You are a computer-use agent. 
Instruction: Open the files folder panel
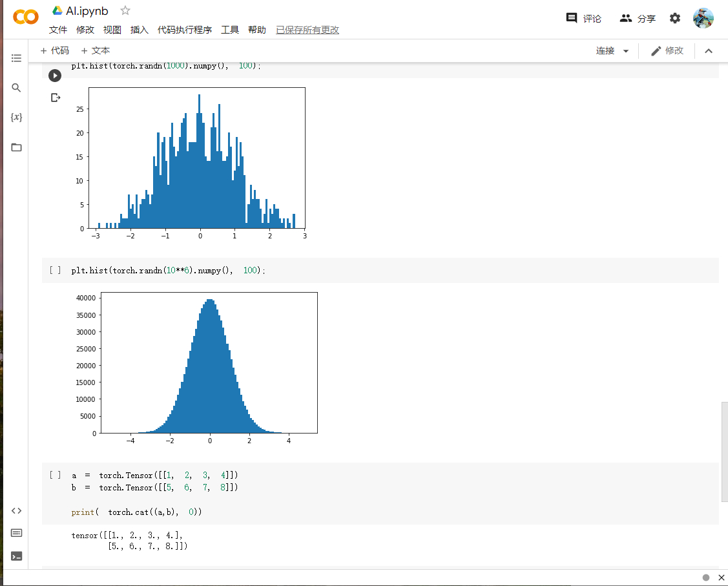[16, 147]
